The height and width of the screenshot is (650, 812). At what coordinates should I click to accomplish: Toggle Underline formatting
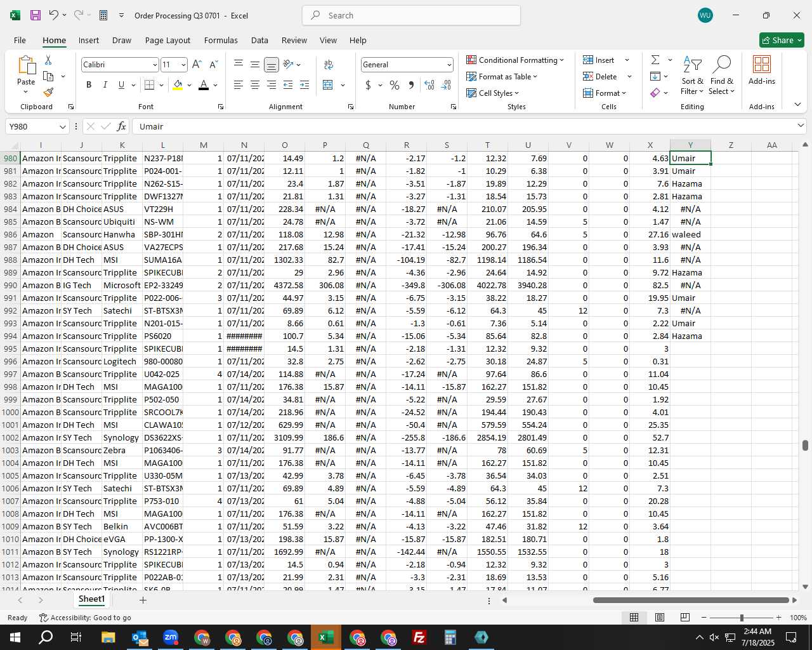(x=121, y=85)
